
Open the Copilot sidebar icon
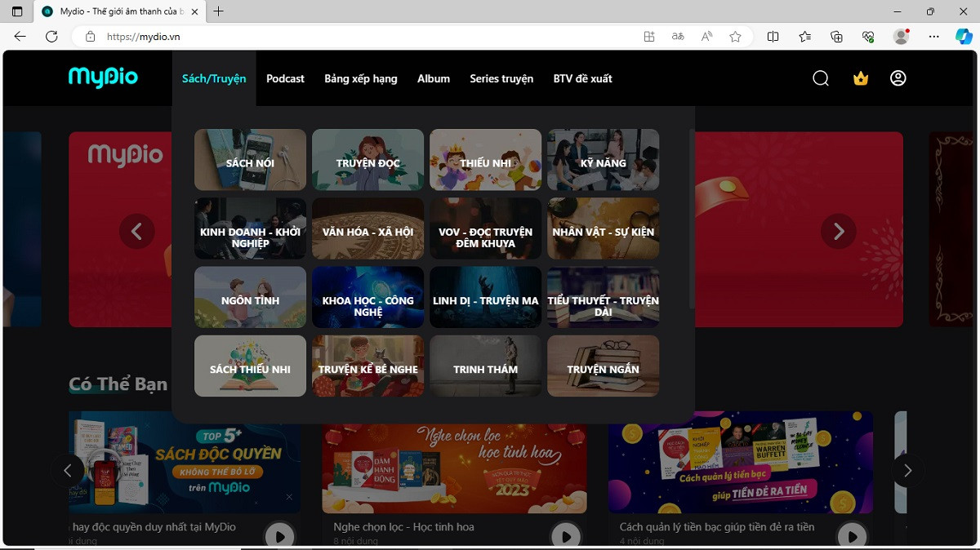click(963, 37)
